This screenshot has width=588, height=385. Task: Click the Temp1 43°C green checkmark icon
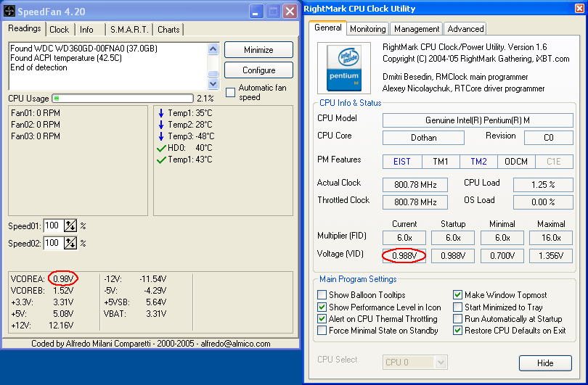click(161, 160)
